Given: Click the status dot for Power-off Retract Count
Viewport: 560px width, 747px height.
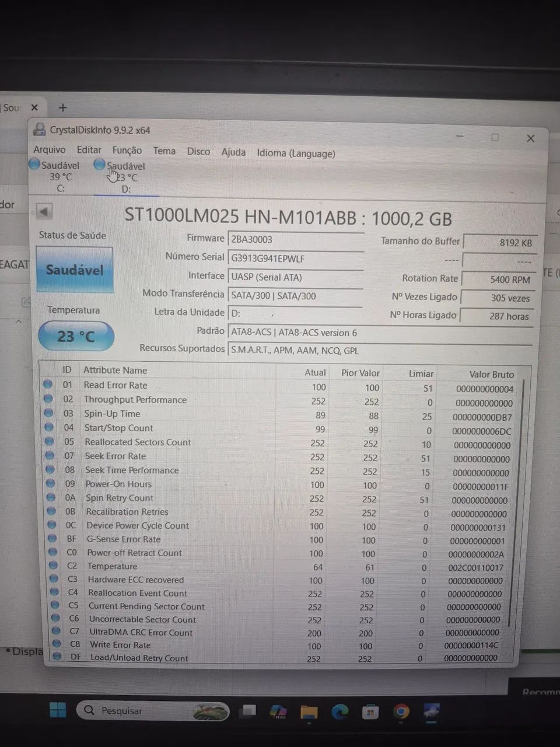Looking at the screenshot, I should coord(53,552).
